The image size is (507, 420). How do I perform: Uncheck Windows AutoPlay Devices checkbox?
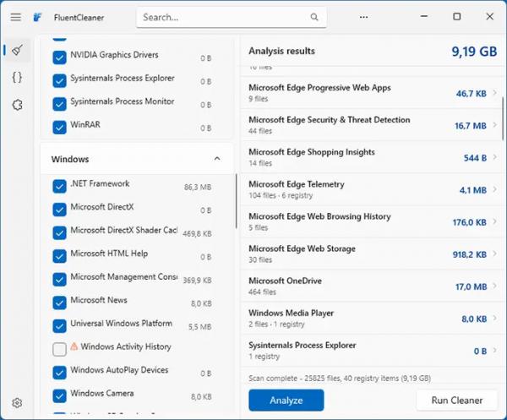(59, 373)
